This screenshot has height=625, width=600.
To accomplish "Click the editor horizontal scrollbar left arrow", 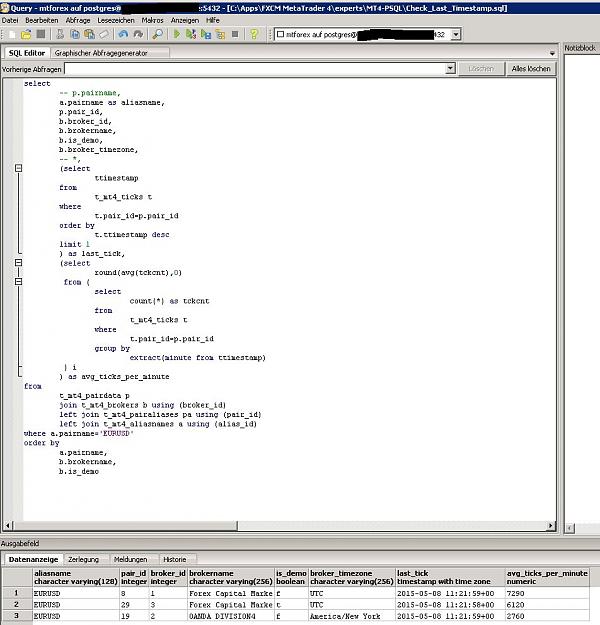I will click(8, 526).
